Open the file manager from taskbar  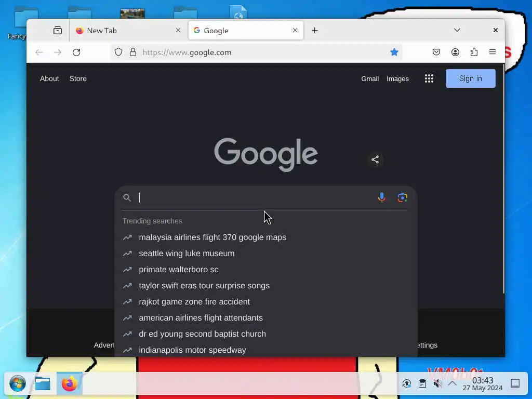43,384
